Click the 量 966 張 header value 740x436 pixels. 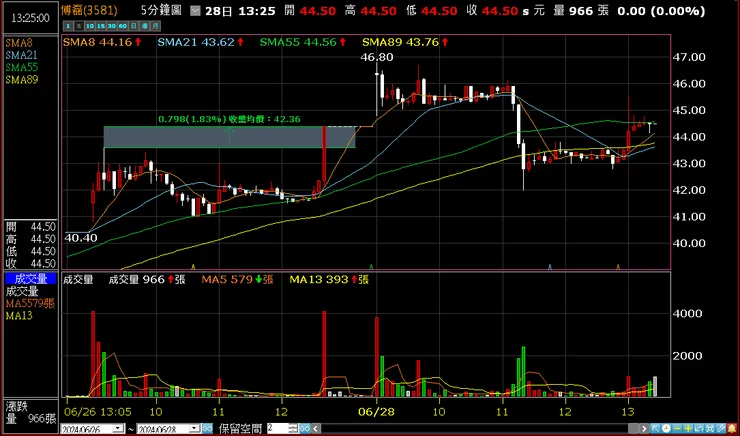[x=580, y=11]
